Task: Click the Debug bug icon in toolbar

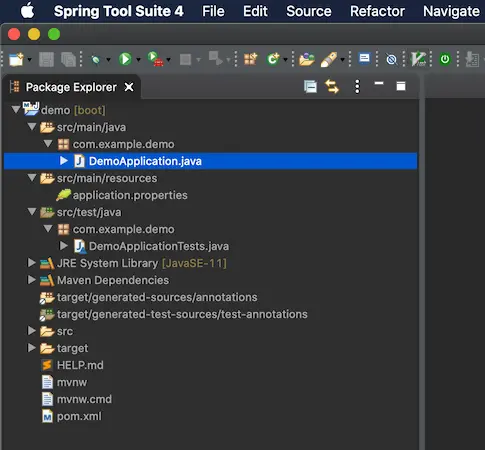Action: click(96, 60)
